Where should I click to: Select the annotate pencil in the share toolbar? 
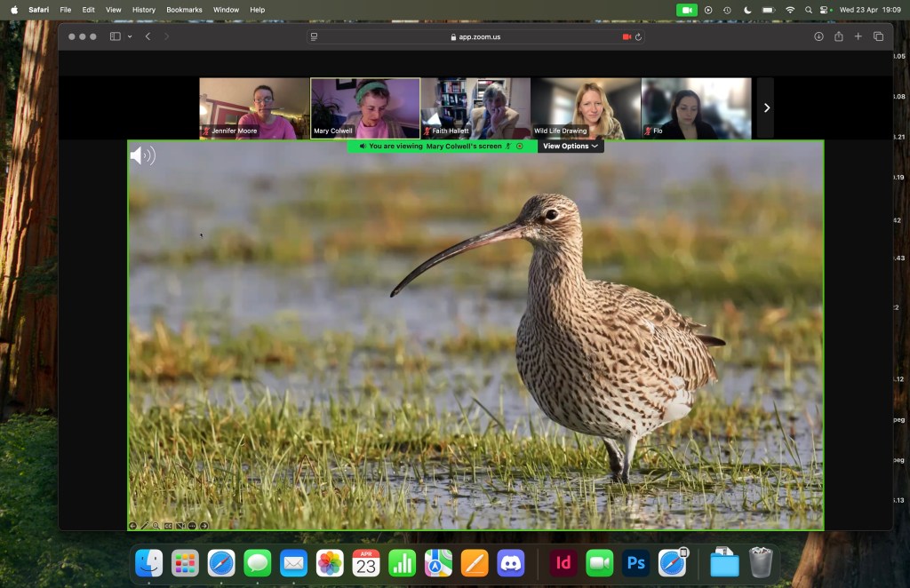[145, 525]
